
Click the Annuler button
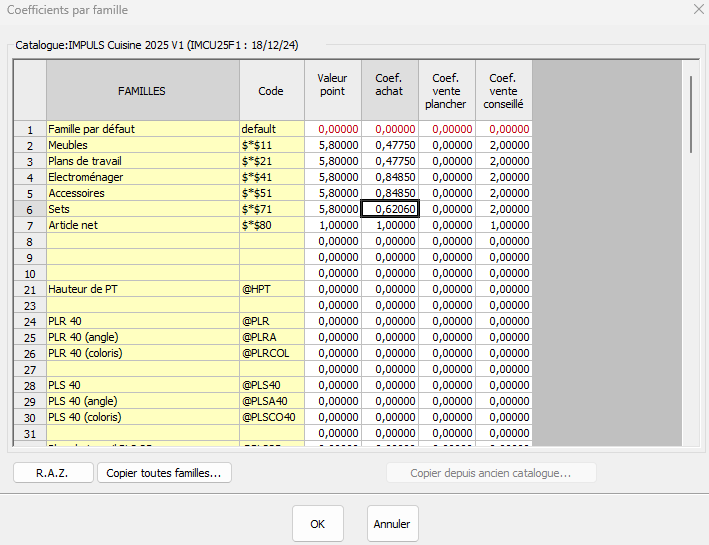click(x=392, y=524)
